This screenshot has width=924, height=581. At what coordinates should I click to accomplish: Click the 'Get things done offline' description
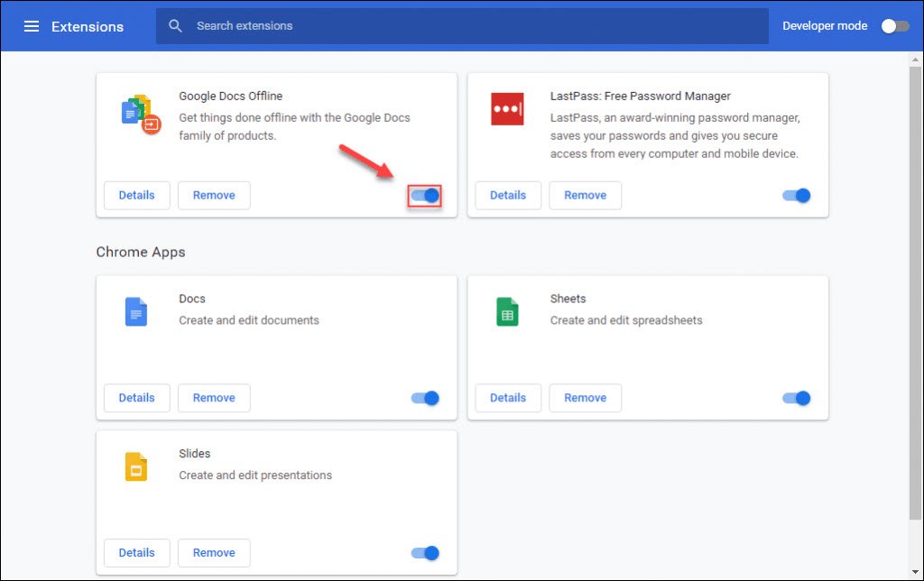(x=295, y=126)
